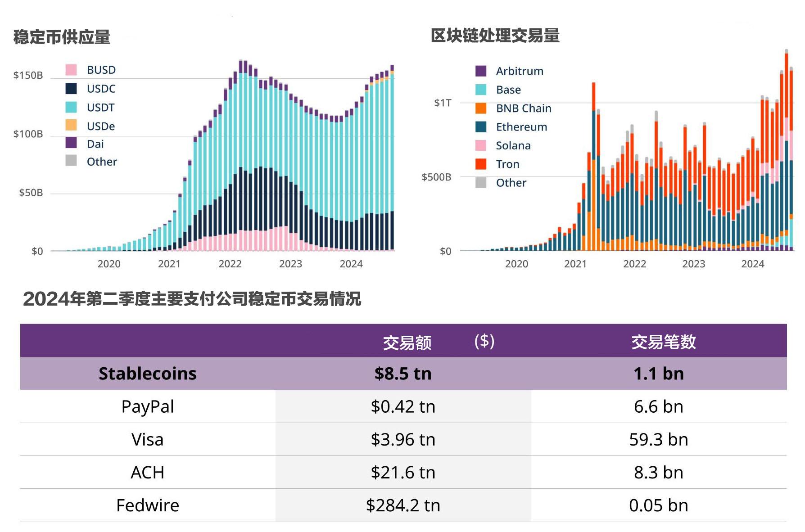
Task: Click the $0.42 tn value
Action: click(x=403, y=406)
